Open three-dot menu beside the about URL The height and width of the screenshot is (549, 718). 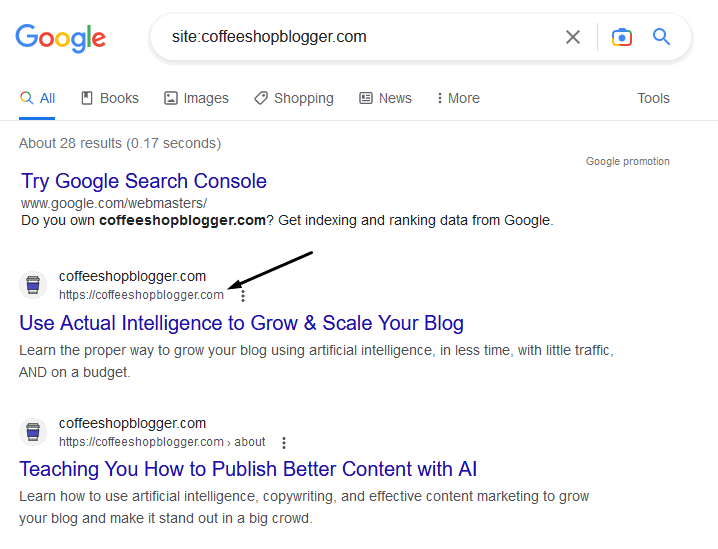click(285, 443)
